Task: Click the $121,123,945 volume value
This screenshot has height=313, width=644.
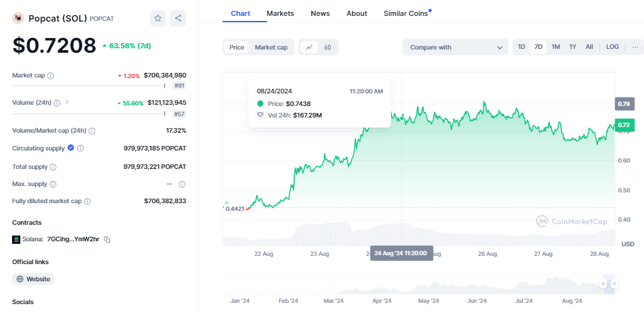Action: click(x=167, y=103)
